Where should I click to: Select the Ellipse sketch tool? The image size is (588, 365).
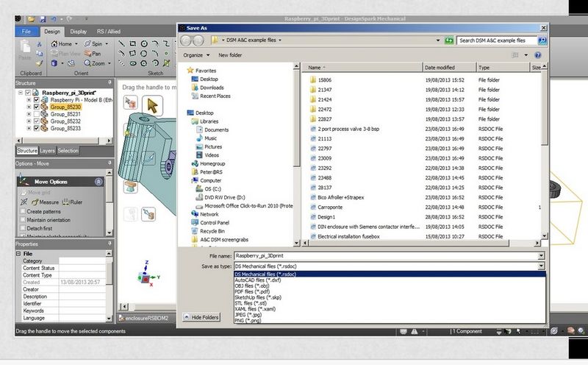pos(133,63)
